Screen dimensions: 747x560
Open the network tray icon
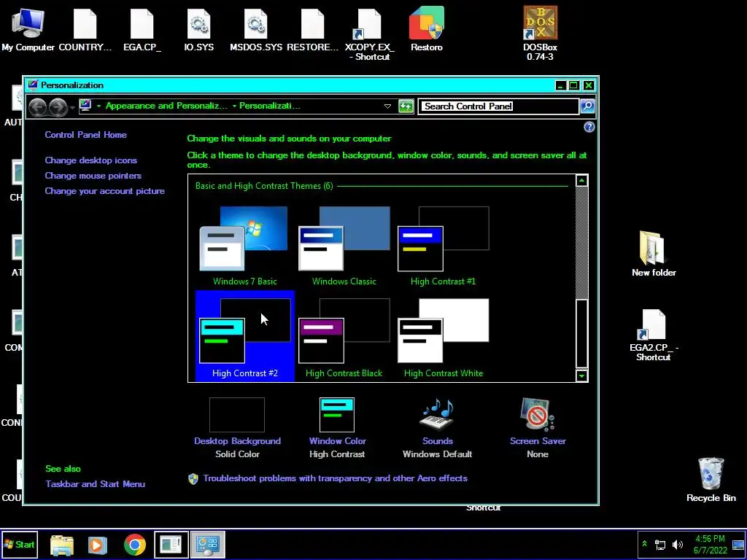[660, 544]
